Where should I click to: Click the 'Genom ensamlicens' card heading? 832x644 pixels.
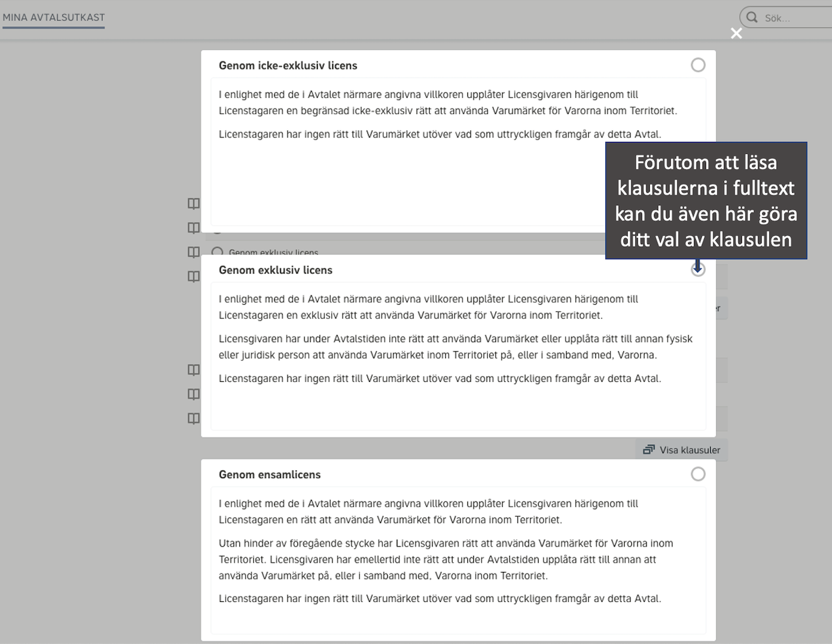click(x=270, y=475)
